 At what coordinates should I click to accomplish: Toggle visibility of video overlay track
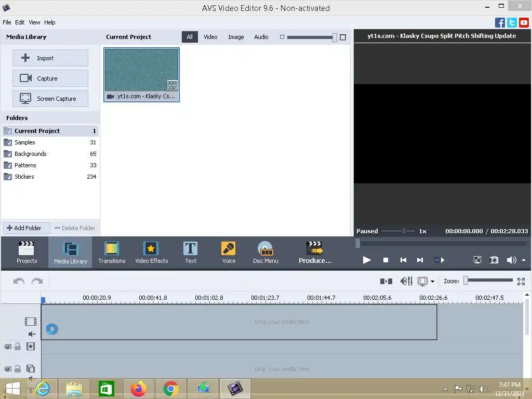click(8, 369)
